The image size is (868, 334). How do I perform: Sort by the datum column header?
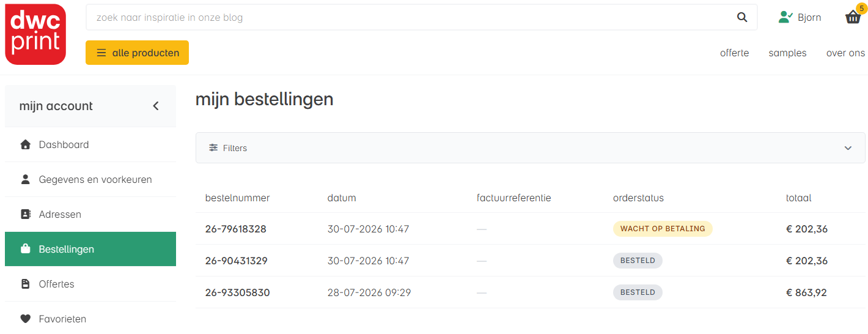[x=342, y=198]
